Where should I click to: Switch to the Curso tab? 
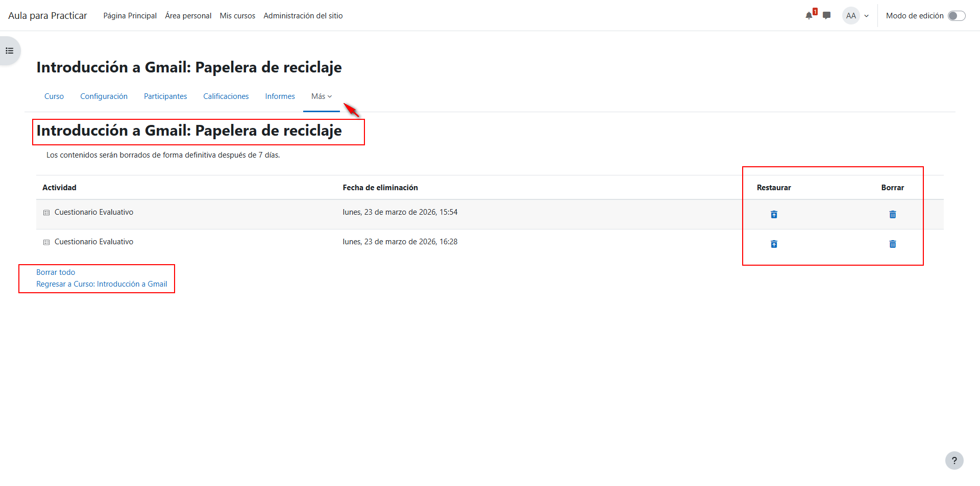pos(54,96)
